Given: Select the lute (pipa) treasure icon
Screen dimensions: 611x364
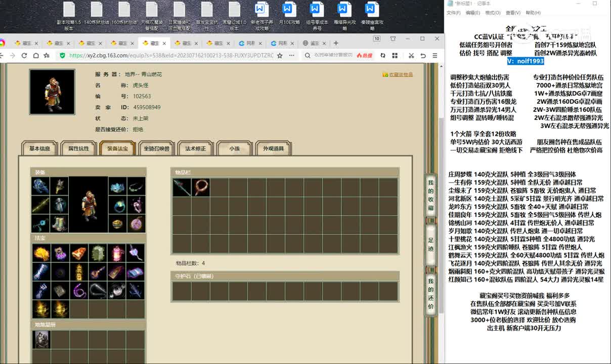Looking at the screenshot, I should click(x=98, y=271).
